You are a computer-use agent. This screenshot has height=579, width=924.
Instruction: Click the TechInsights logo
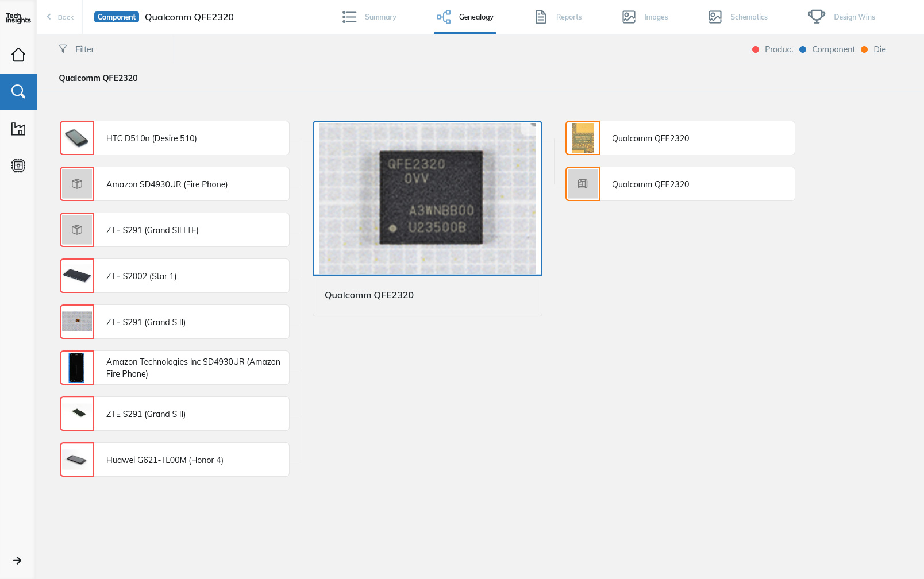(18, 18)
